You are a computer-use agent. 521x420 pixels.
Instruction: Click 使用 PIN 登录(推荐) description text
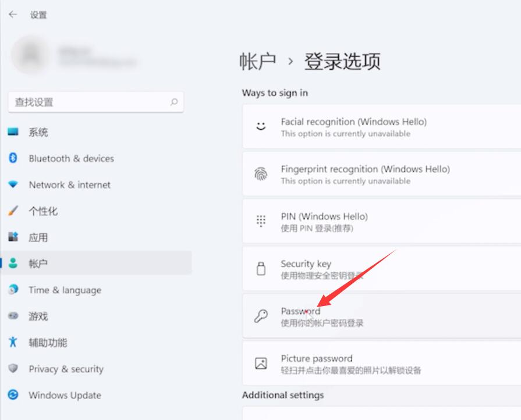(x=317, y=229)
